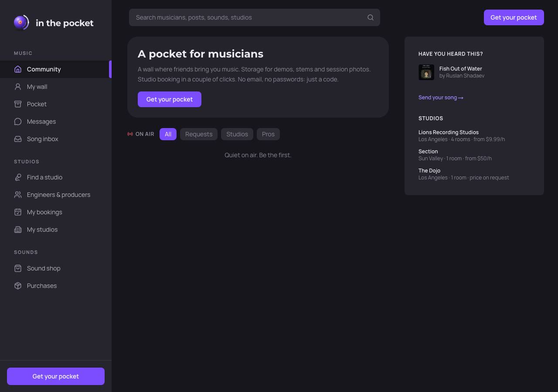
Task: Open the Sound shop label
Action: pos(44,268)
